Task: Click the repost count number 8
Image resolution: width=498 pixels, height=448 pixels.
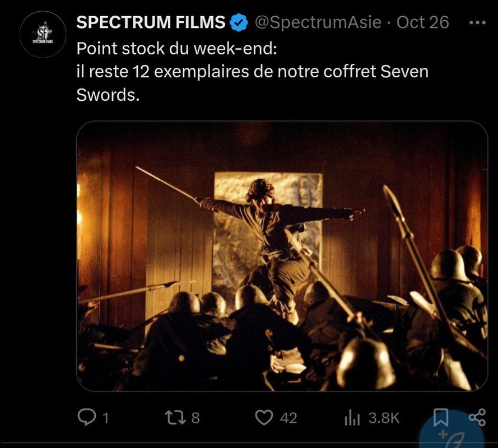Action: click(196, 418)
